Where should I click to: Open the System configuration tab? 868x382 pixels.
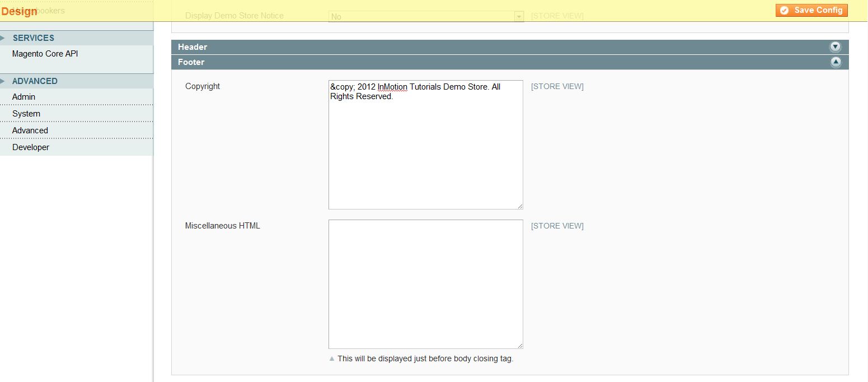point(26,114)
